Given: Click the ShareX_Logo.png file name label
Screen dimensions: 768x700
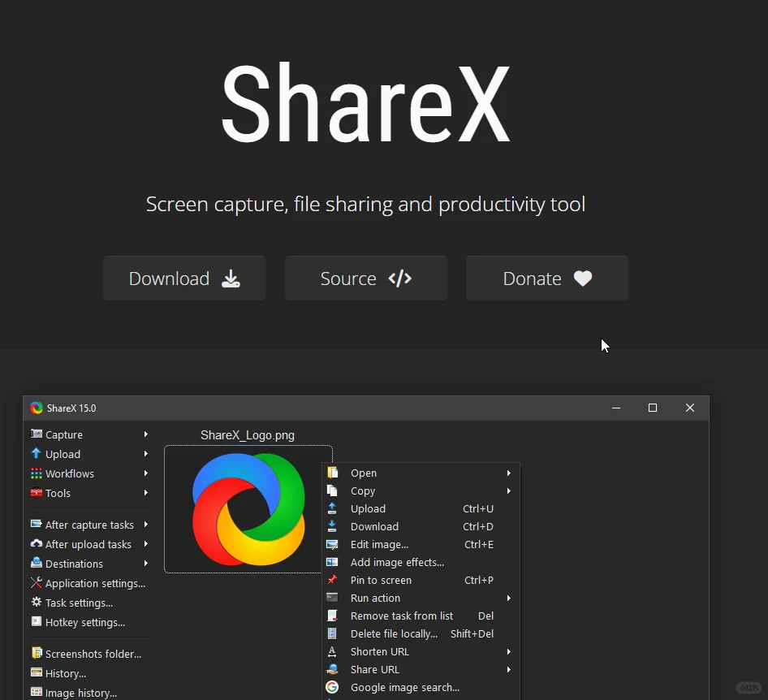Looking at the screenshot, I should point(248,435).
